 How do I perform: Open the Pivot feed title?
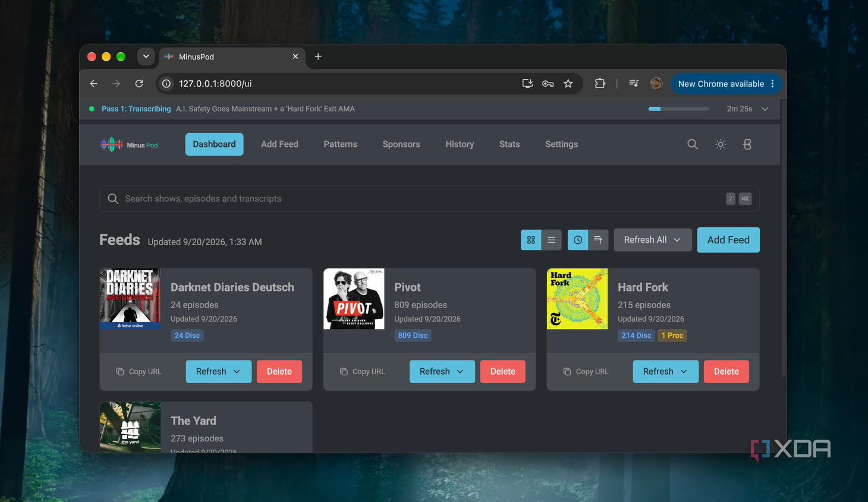pyautogui.click(x=407, y=287)
